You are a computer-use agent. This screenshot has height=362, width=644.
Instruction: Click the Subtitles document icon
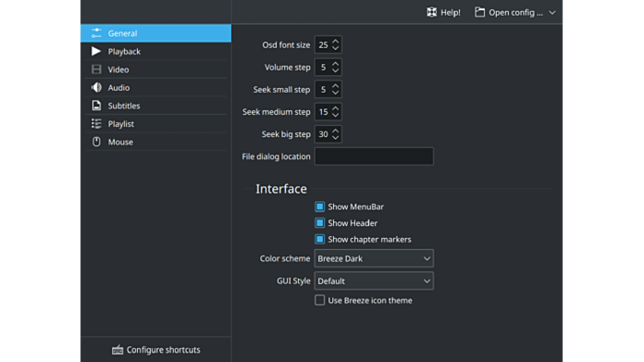click(x=96, y=106)
